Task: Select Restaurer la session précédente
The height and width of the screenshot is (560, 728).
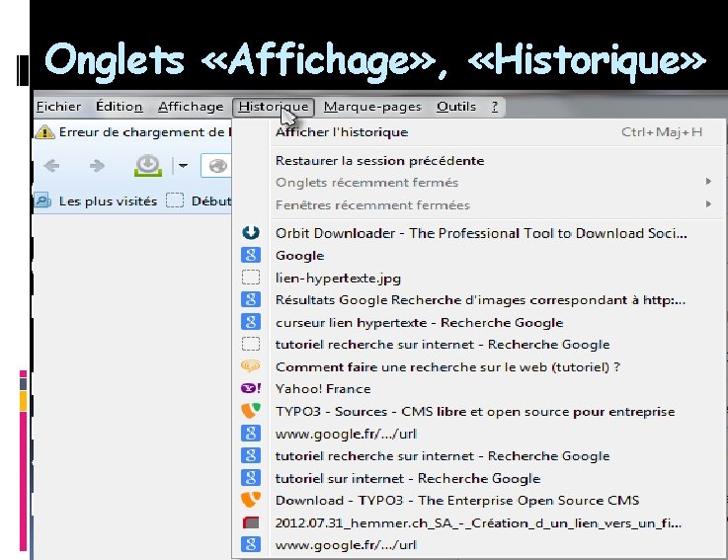Action: pyautogui.click(x=478, y=161)
